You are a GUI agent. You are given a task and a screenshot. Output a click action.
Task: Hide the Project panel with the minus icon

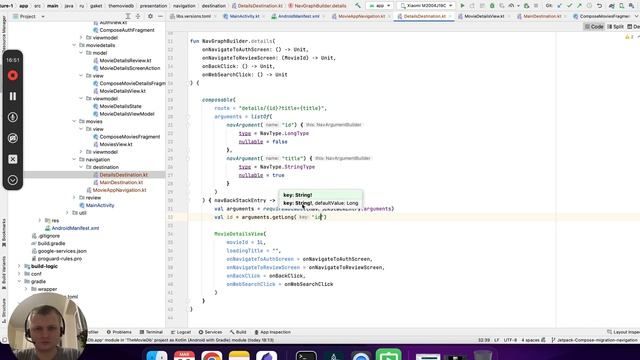point(160,16)
